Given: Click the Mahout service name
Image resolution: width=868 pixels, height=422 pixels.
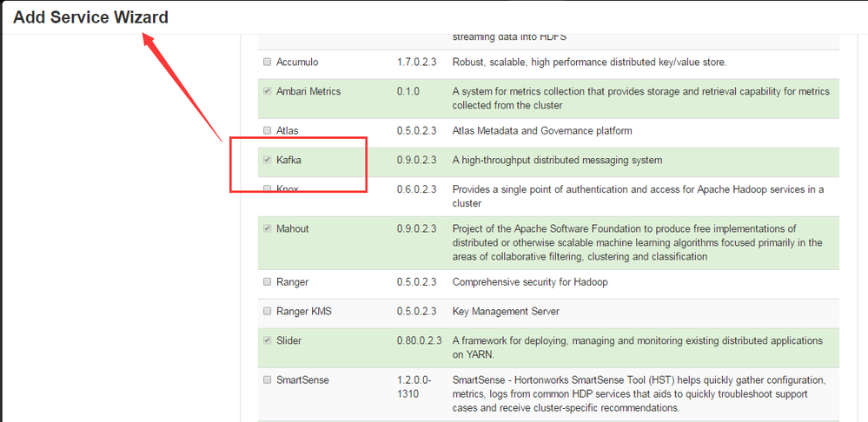Looking at the screenshot, I should [x=293, y=228].
